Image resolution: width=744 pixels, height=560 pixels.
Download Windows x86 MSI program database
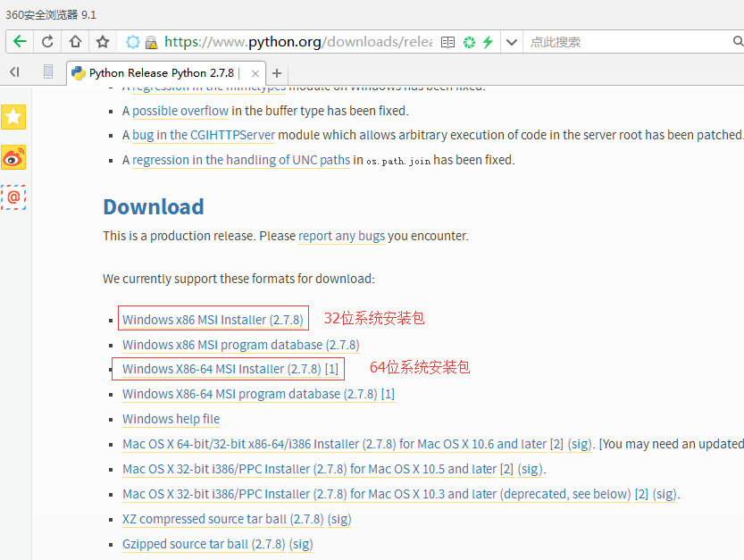click(x=241, y=345)
